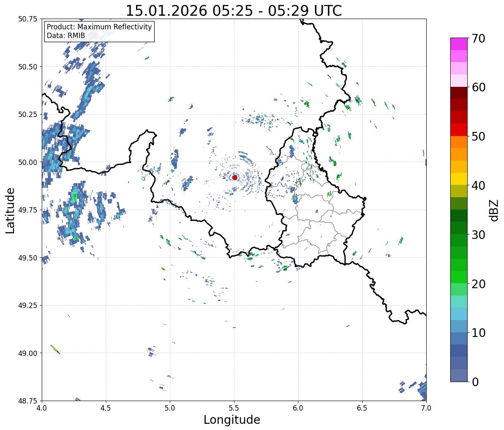Image resolution: width=504 pixels, height=430 pixels.
Task: Click the latitude tick label 49.50
Action: point(27,258)
